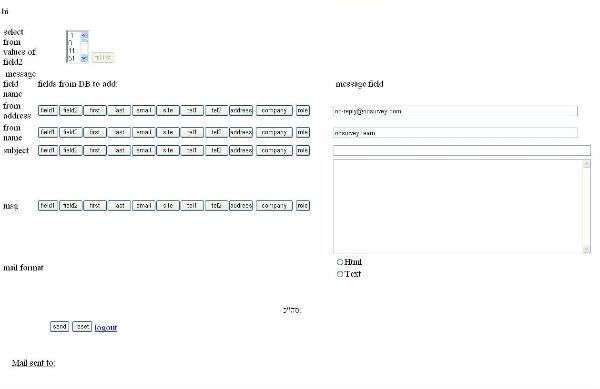Add tel2 to the msg row
The image size is (600, 389).
pyautogui.click(x=216, y=205)
